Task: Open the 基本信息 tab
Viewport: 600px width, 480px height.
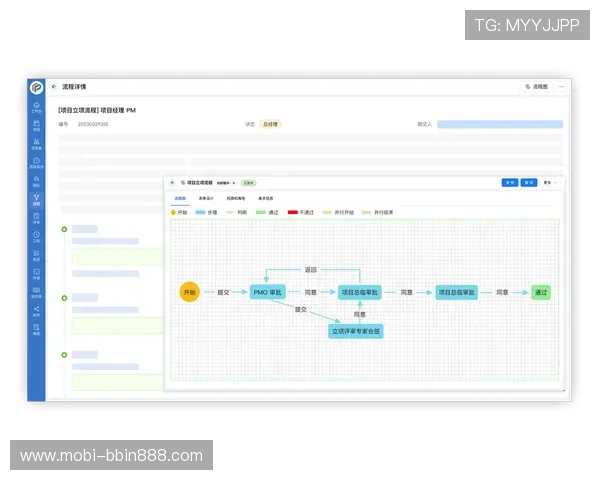Action: pyautogui.click(x=265, y=199)
